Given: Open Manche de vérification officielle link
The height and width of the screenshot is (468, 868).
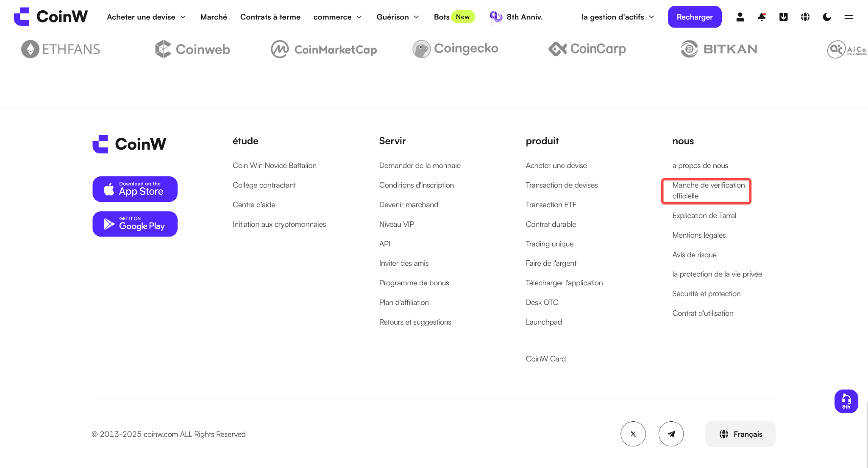Looking at the screenshot, I should pyautogui.click(x=708, y=190).
